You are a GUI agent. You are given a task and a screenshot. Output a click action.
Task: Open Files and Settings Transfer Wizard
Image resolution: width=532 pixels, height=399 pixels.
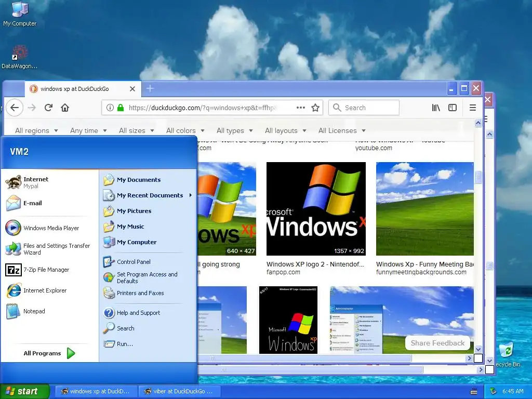[49, 249]
